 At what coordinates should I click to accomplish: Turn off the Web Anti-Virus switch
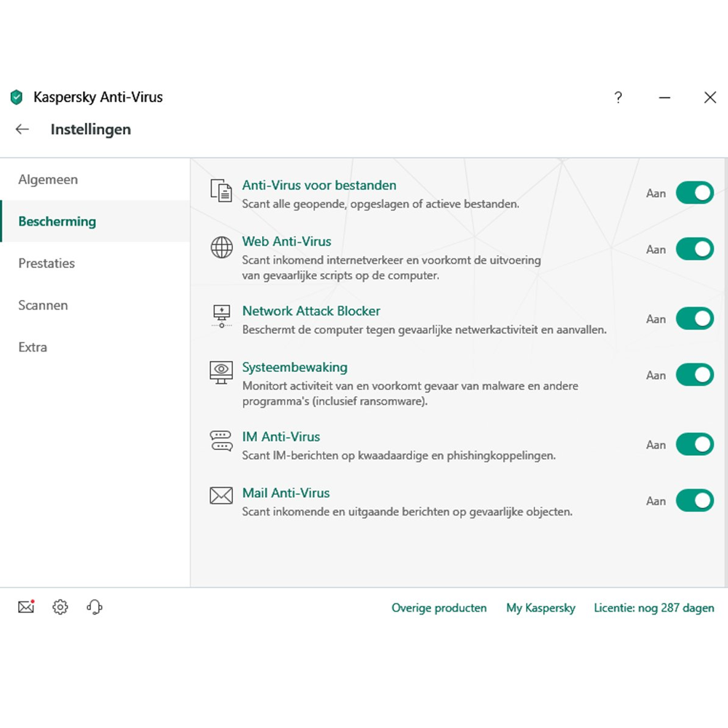click(x=695, y=249)
